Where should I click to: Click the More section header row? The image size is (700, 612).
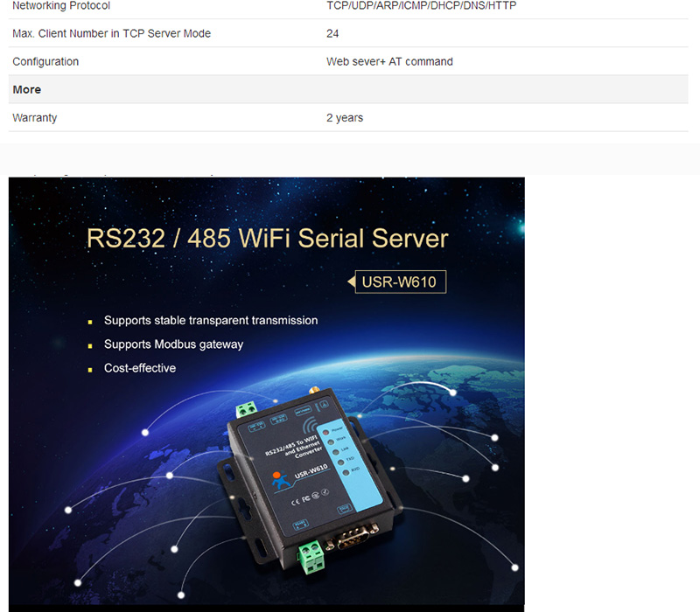point(27,89)
